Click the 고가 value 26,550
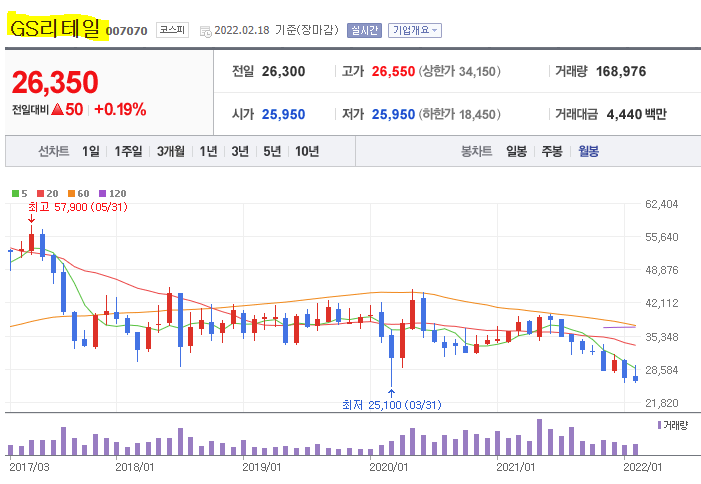This screenshot has height=484, width=701. pyautogui.click(x=393, y=72)
